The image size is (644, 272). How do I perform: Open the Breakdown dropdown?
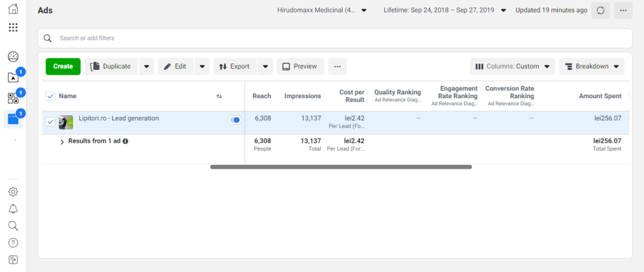(x=591, y=66)
